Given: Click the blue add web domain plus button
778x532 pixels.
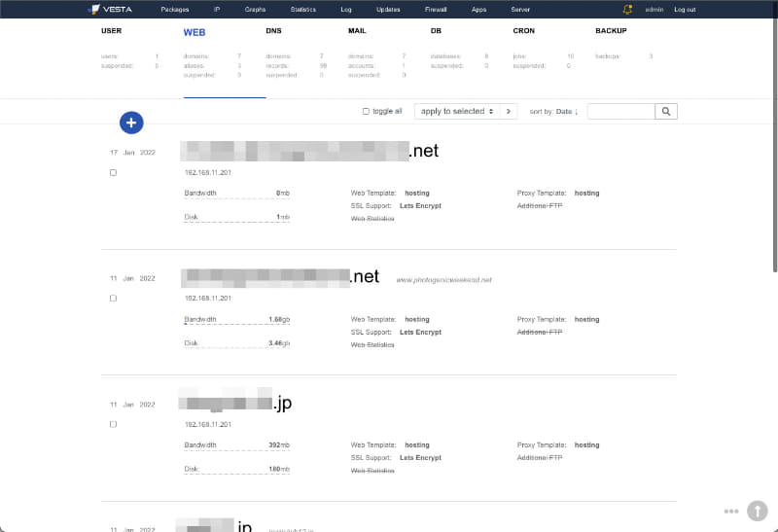Looking at the screenshot, I should (131, 123).
